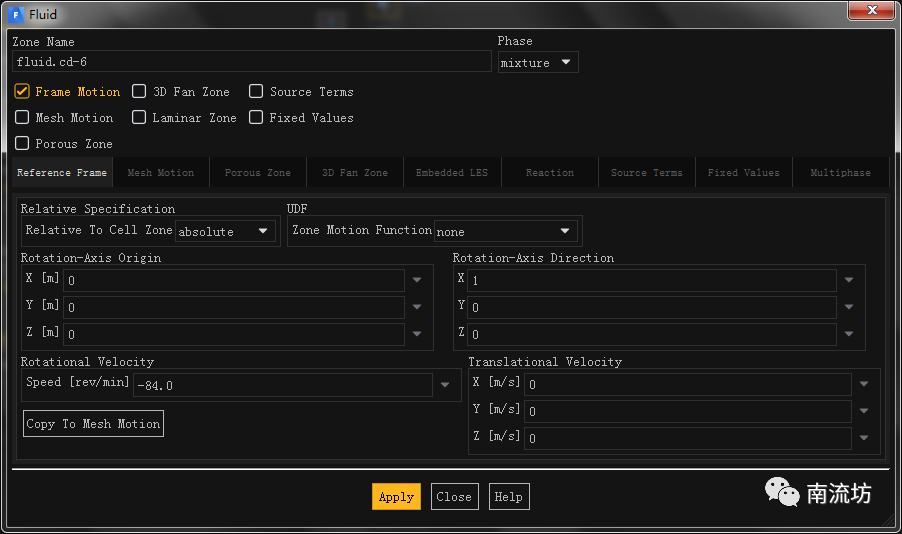Enable the Mesh Motion checkbox
Screen dimensions: 902x534
click(23, 118)
